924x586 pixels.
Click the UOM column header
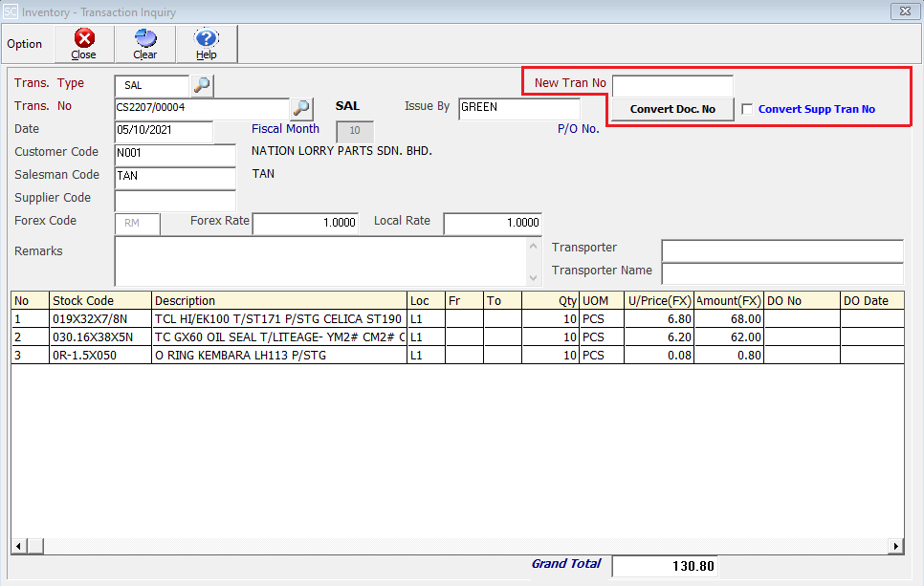(x=602, y=301)
